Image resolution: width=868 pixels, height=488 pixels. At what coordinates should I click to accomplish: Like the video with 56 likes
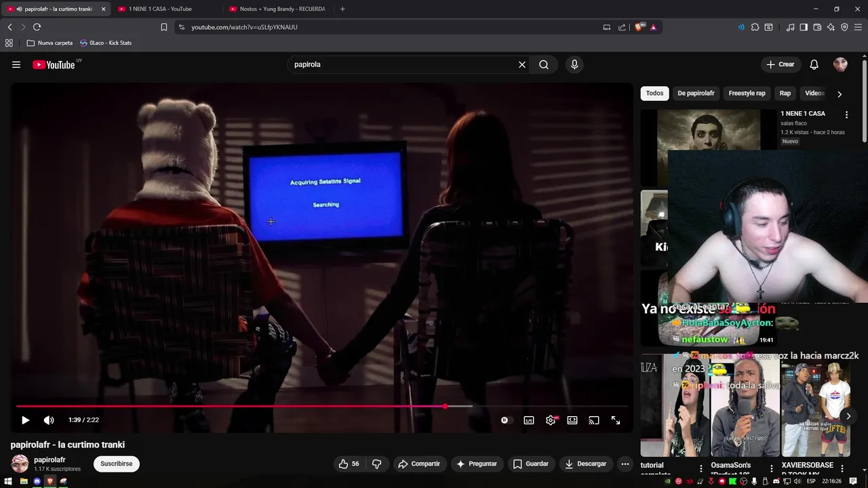pyautogui.click(x=349, y=464)
